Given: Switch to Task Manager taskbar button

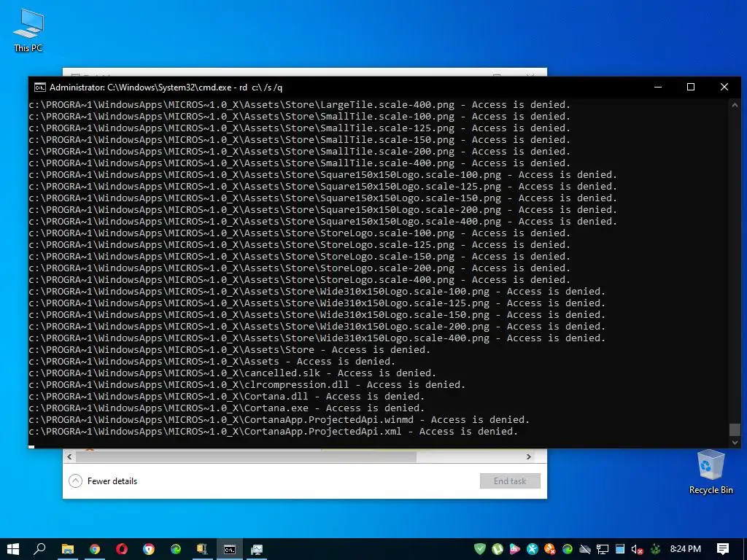Looking at the screenshot, I should 257,549.
